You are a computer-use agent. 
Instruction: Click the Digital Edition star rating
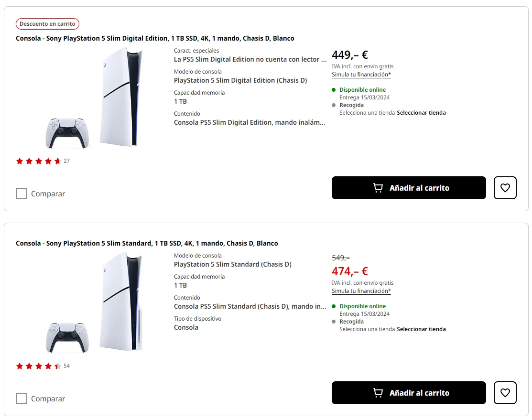38,161
